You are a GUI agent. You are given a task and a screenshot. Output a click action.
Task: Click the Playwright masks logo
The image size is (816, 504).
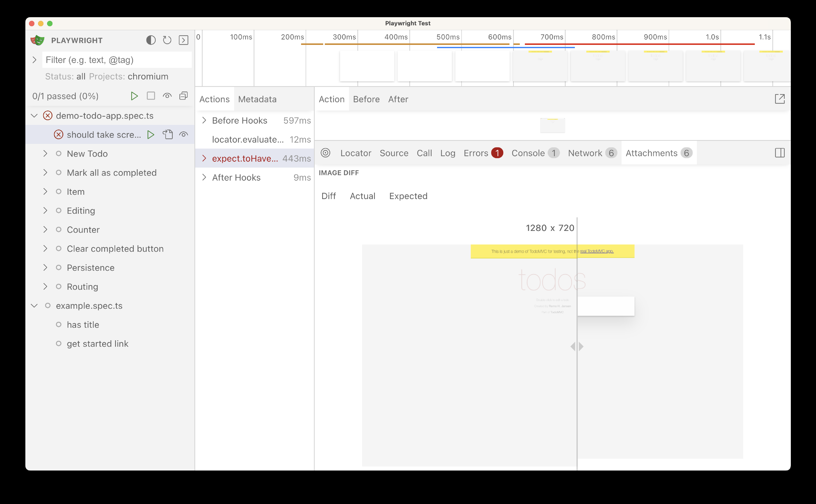click(x=37, y=40)
